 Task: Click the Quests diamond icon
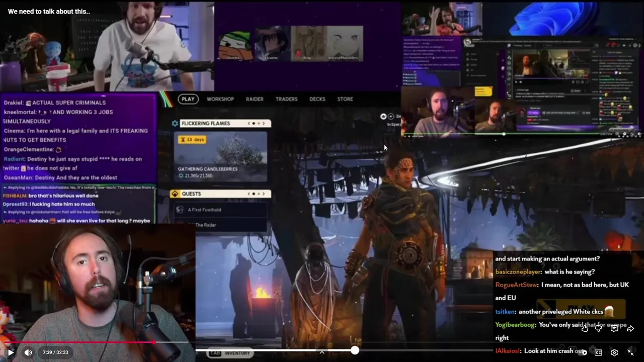[175, 194]
